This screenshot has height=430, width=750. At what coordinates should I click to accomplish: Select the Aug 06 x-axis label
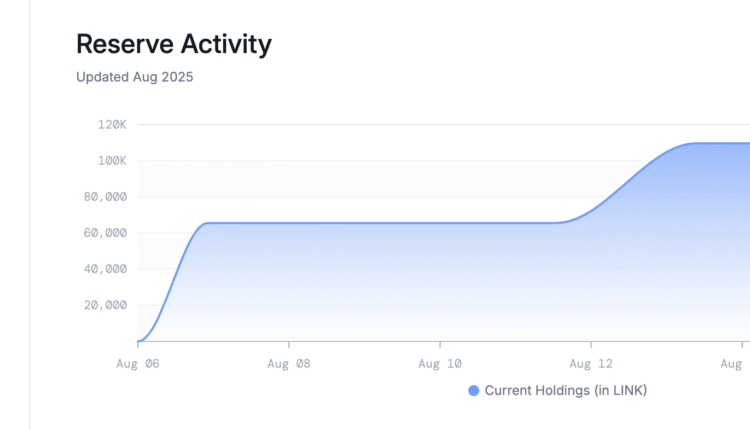(138, 364)
